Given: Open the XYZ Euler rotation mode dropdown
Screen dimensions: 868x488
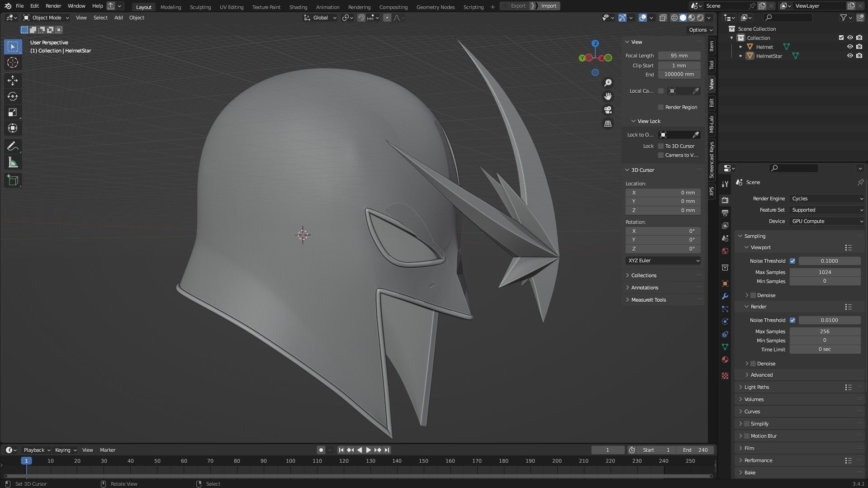Looking at the screenshot, I should [663, 261].
